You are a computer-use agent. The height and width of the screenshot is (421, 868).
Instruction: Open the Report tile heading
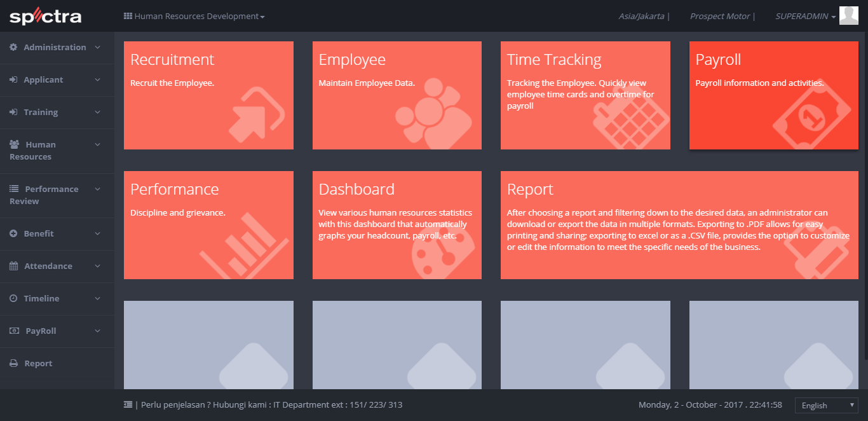pyautogui.click(x=530, y=190)
